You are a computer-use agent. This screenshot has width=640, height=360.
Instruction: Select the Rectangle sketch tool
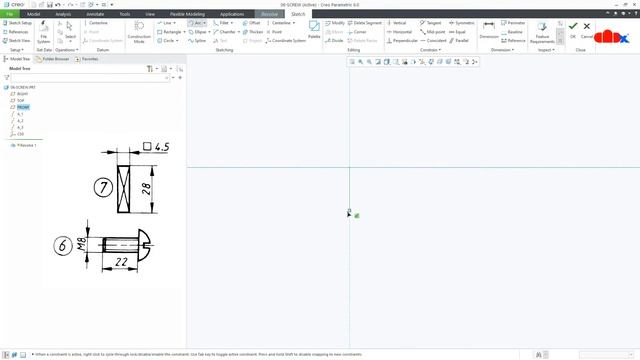click(x=169, y=32)
